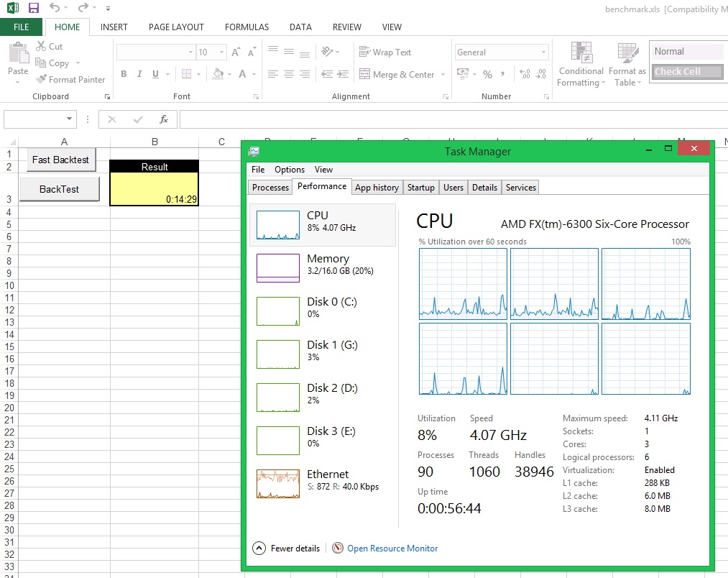The height and width of the screenshot is (578, 728).
Task: Click the Format Painter brush icon
Action: 41,80
